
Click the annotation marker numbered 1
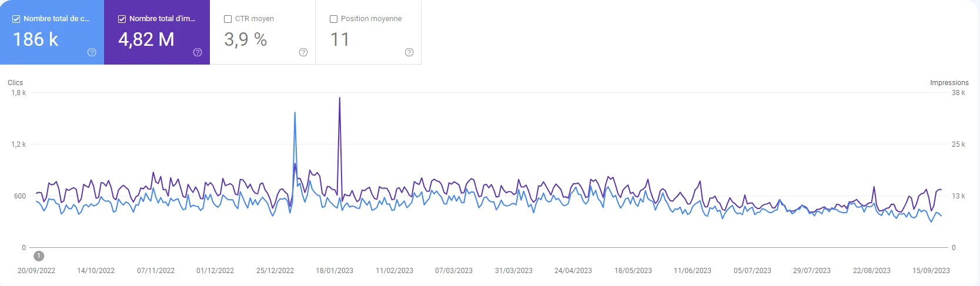point(39,256)
